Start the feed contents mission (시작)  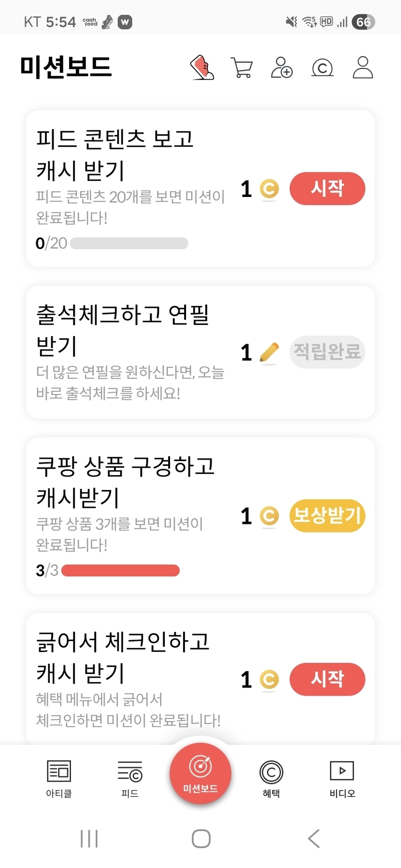tap(327, 188)
